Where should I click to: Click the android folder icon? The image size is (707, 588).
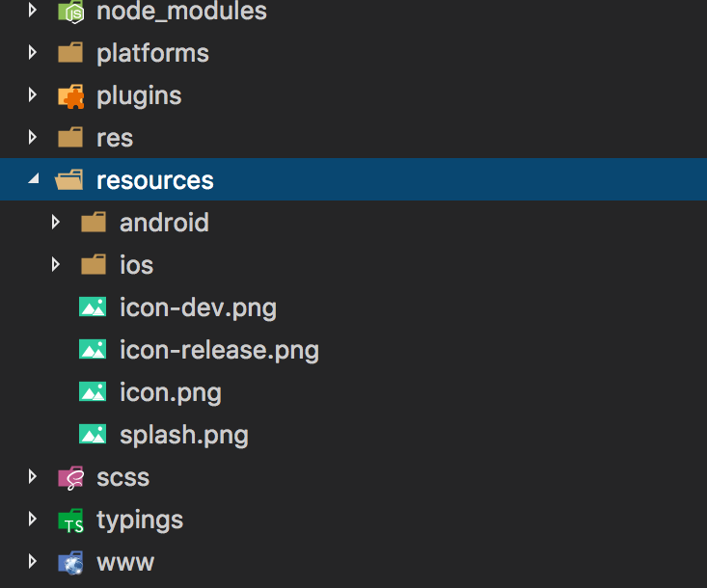pyautogui.click(x=94, y=222)
